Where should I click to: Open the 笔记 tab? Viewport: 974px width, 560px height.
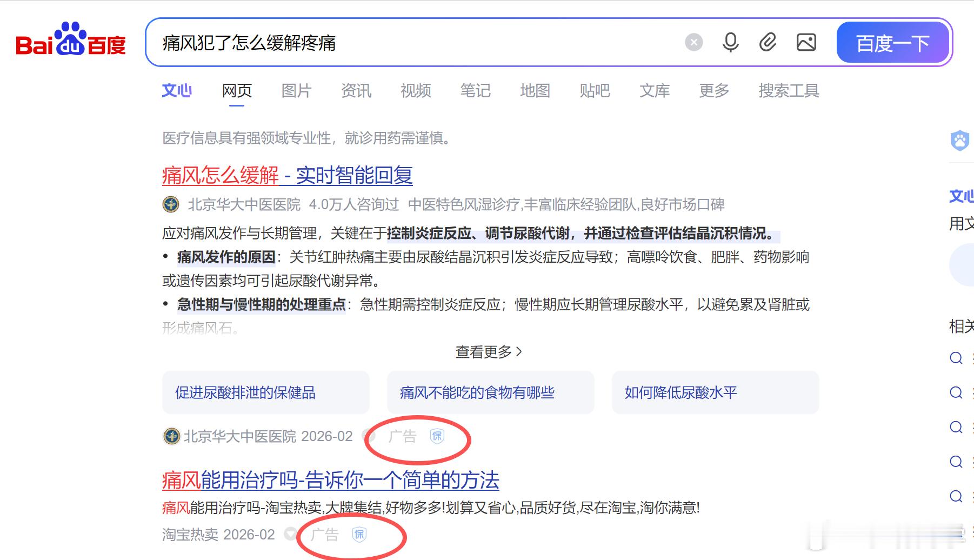pos(475,91)
